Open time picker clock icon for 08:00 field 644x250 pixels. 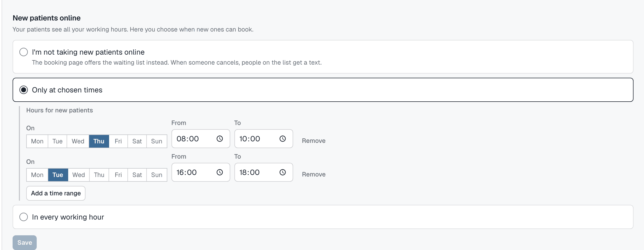click(219, 139)
